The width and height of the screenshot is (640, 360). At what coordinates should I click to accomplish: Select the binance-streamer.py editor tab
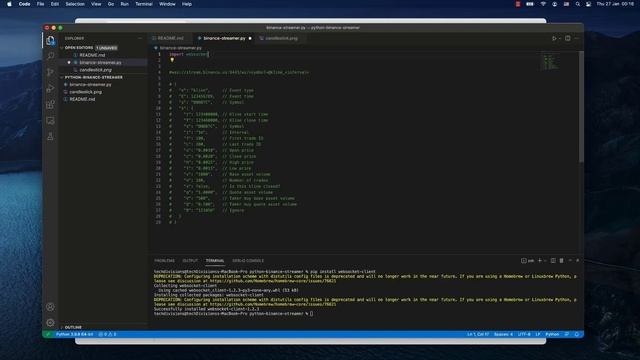224,38
